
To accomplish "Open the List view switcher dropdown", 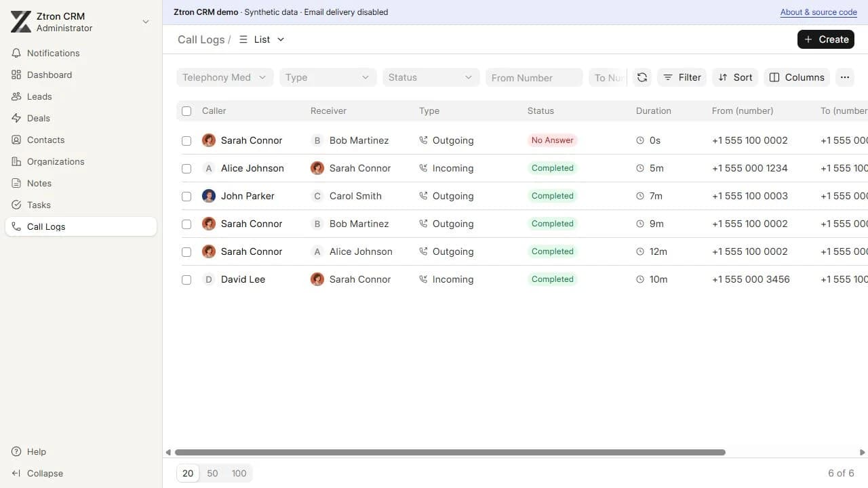I will tap(262, 39).
